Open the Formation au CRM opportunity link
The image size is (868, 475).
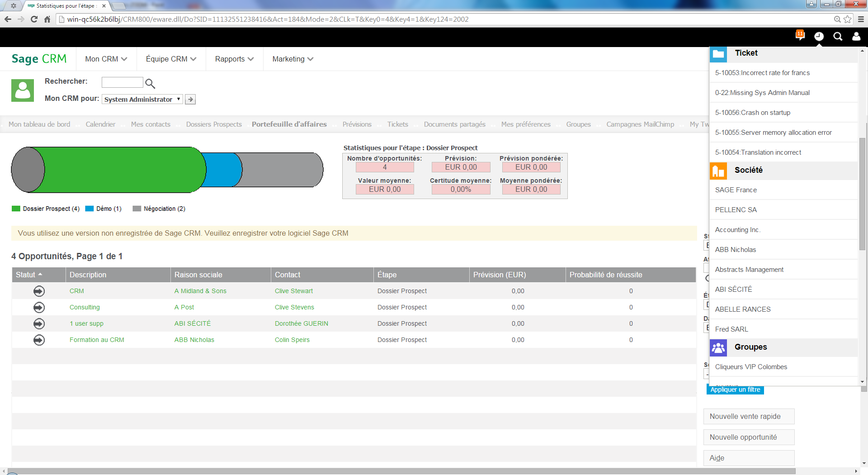tap(97, 340)
